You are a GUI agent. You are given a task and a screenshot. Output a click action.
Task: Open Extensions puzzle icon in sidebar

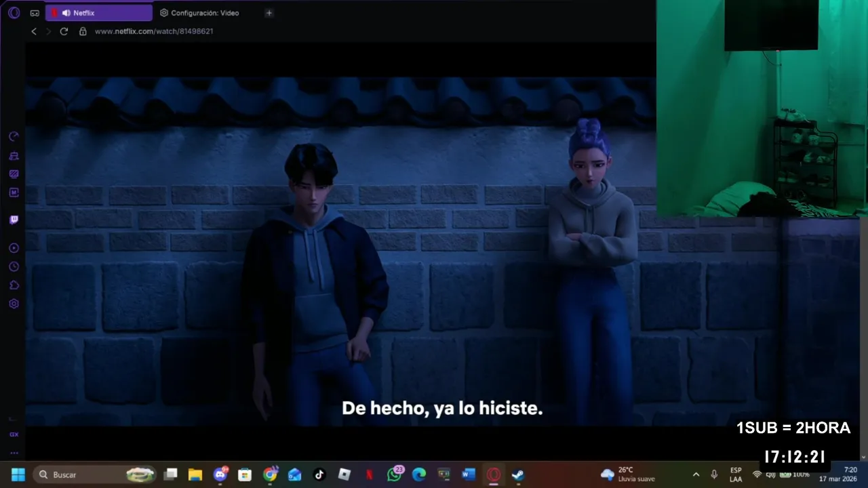[x=14, y=285]
